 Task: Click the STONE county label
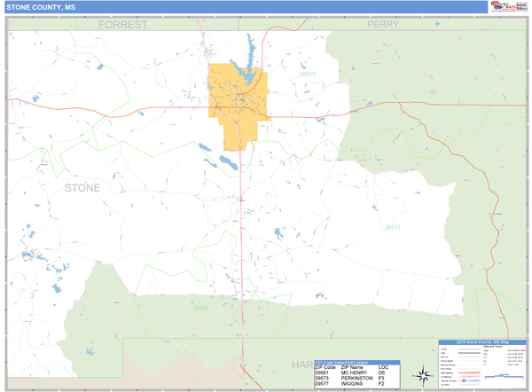pos(82,188)
